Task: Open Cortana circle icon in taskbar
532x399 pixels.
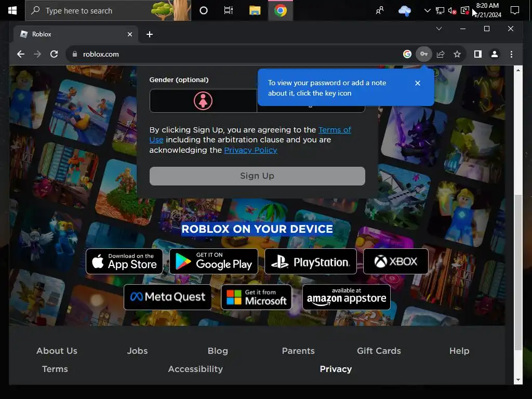Action: 204,10
